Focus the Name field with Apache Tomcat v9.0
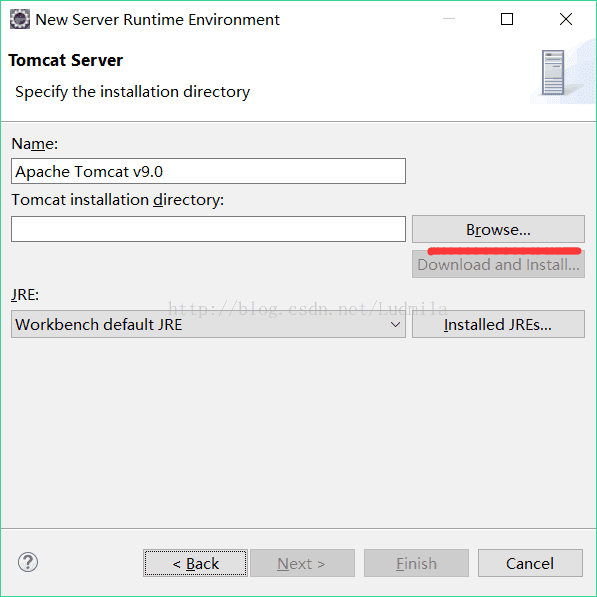The image size is (597, 597). (208, 171)
